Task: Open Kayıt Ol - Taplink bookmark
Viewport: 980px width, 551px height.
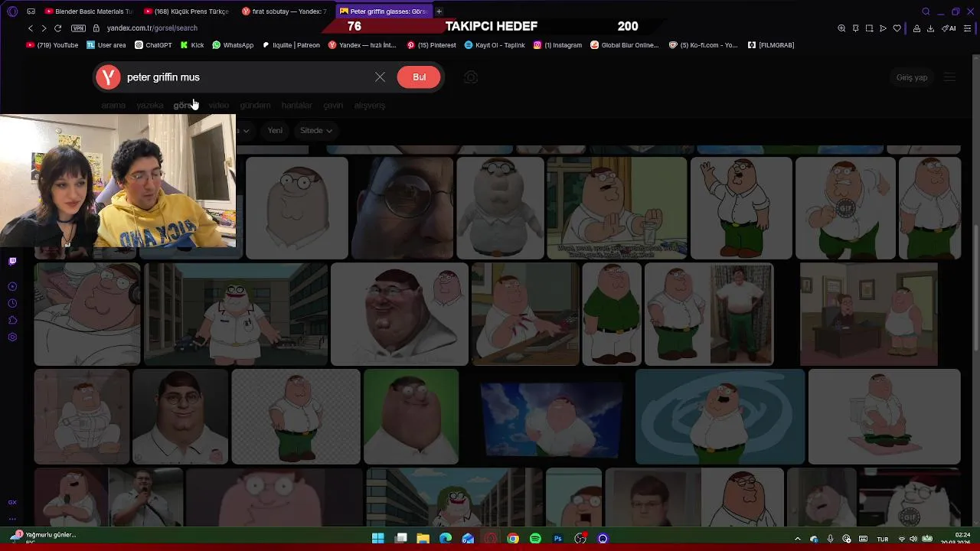Action: click(x=495, y=45)
